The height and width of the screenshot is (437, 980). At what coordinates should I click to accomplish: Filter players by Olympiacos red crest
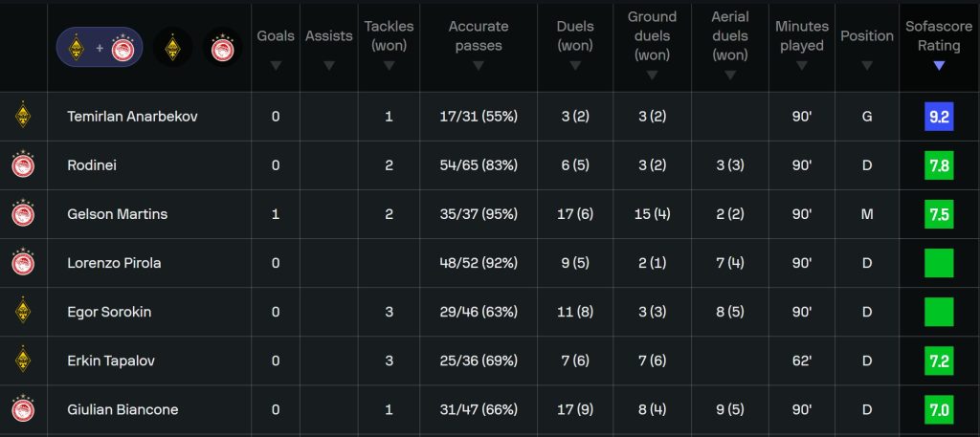221,47
